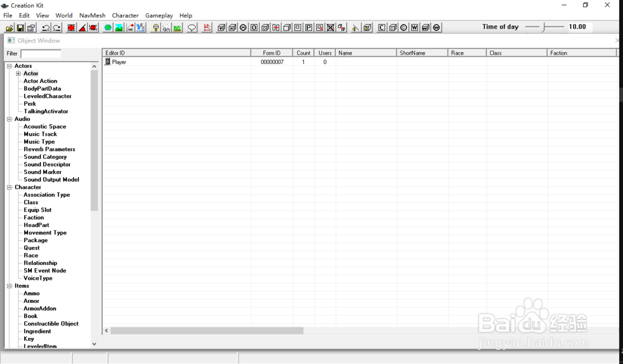The height and width of the screenshot is (364, 623).
Task: Select Music Track in the tree
Action: [40, 134]
